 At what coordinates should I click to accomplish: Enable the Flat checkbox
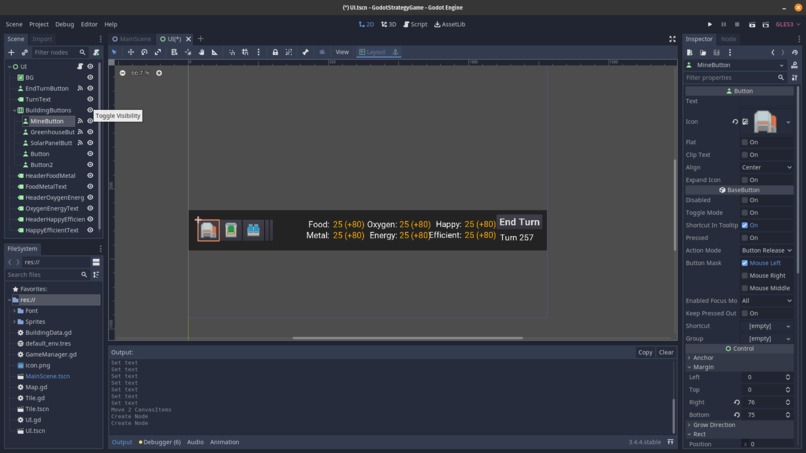click(744, 142)
